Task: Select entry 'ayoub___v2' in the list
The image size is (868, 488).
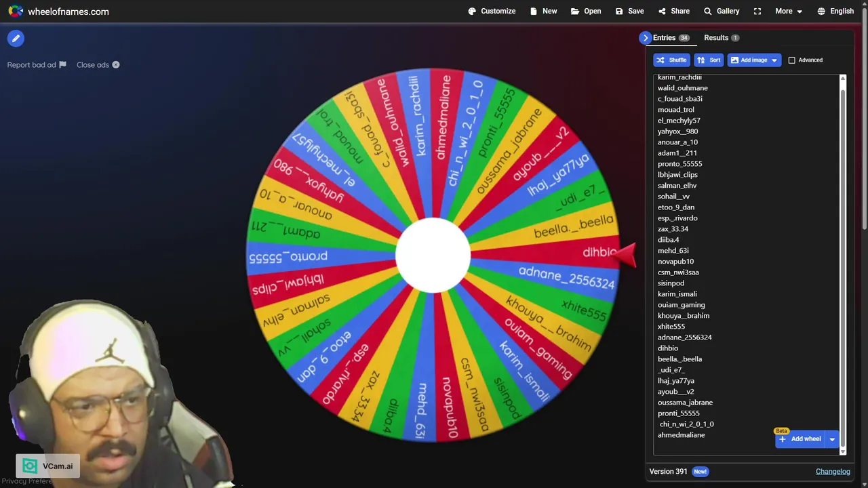Action: (x=675, y=392)
